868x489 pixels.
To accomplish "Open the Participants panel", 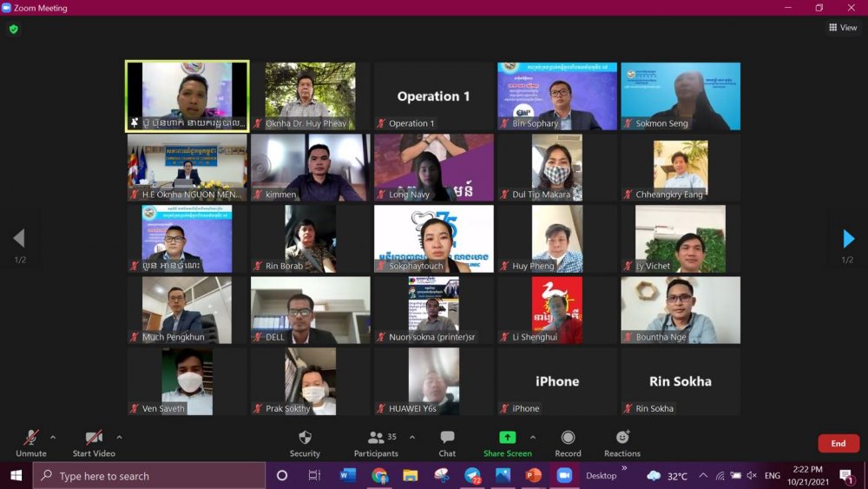I will tap(377, 439).
